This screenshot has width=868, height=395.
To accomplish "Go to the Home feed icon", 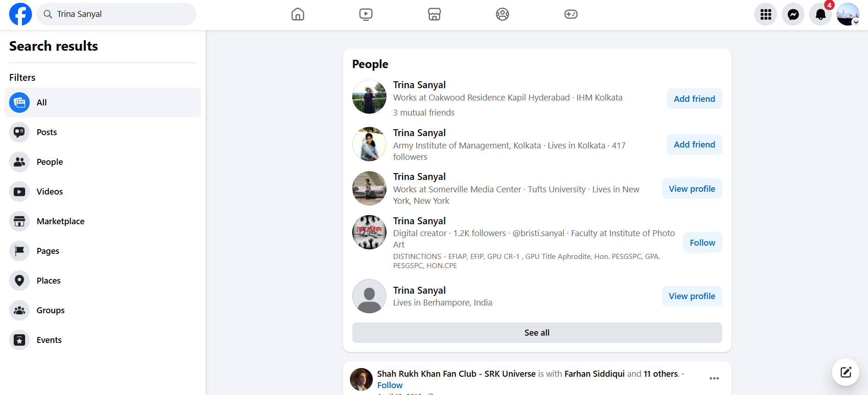I will tap(297, 14).
